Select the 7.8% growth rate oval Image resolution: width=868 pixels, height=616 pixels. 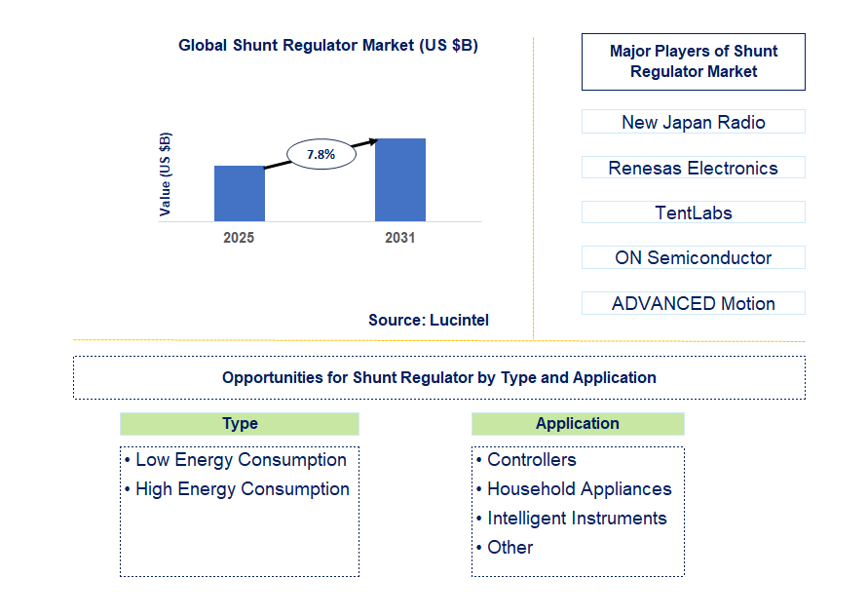[321, 153]
